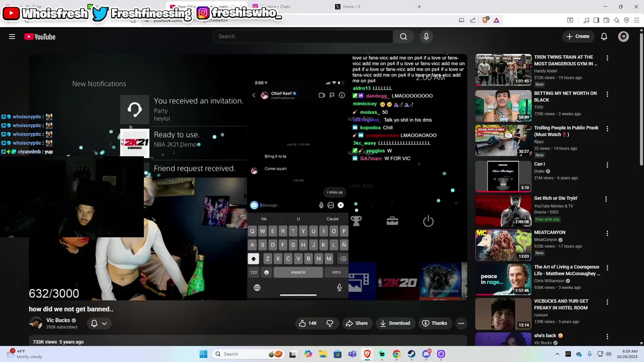
Task: Share this page from address bar
Action: [473, 20]
